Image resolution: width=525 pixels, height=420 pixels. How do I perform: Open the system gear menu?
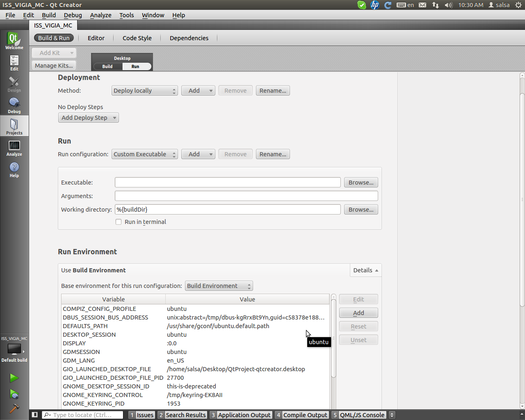(518, 5)
